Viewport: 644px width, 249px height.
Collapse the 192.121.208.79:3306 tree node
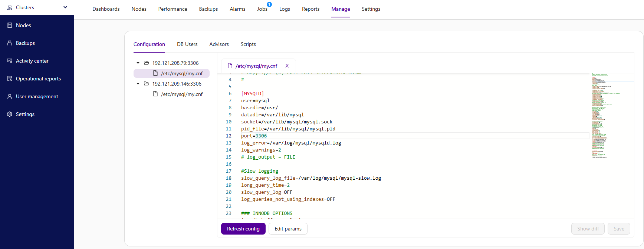coord(138,63)
